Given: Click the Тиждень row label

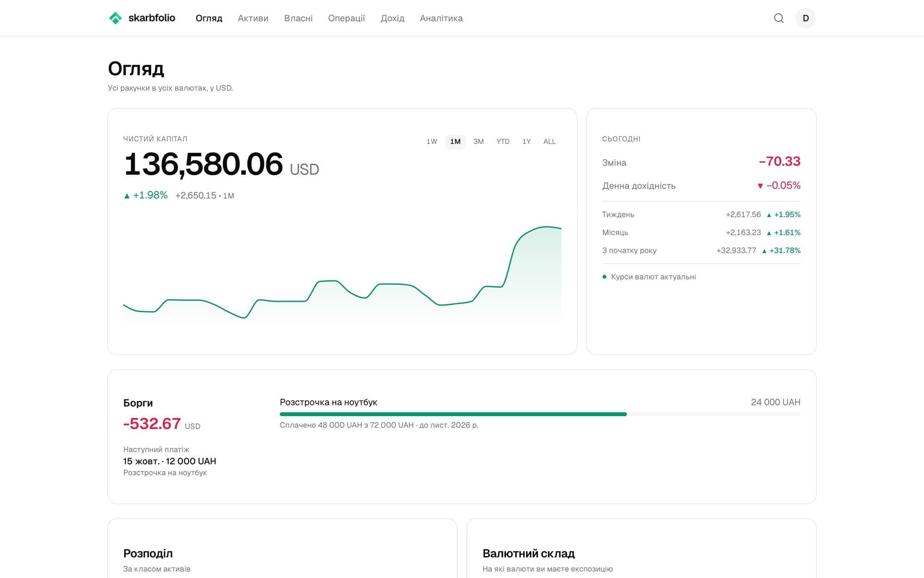Looking at the screenshot, I should tap(618, 215).
